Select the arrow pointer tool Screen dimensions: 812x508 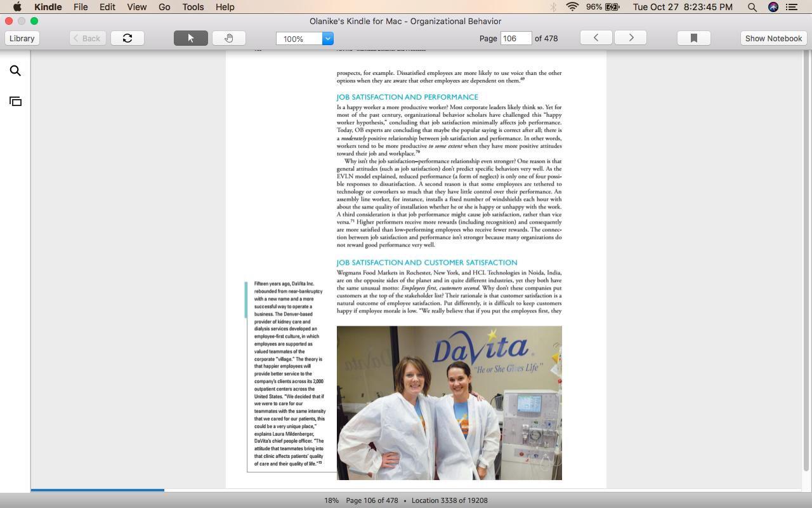tap(191, 38)
